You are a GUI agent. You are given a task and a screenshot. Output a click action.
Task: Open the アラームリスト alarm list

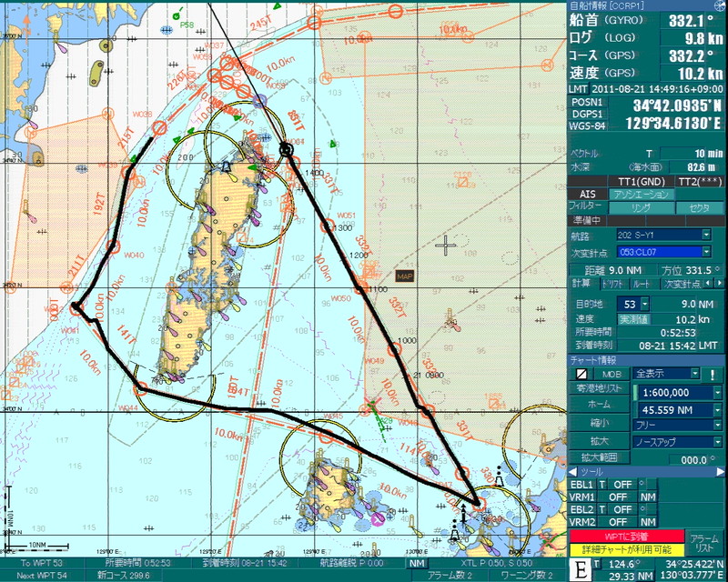pyautogui.click(x=703, y=543)
